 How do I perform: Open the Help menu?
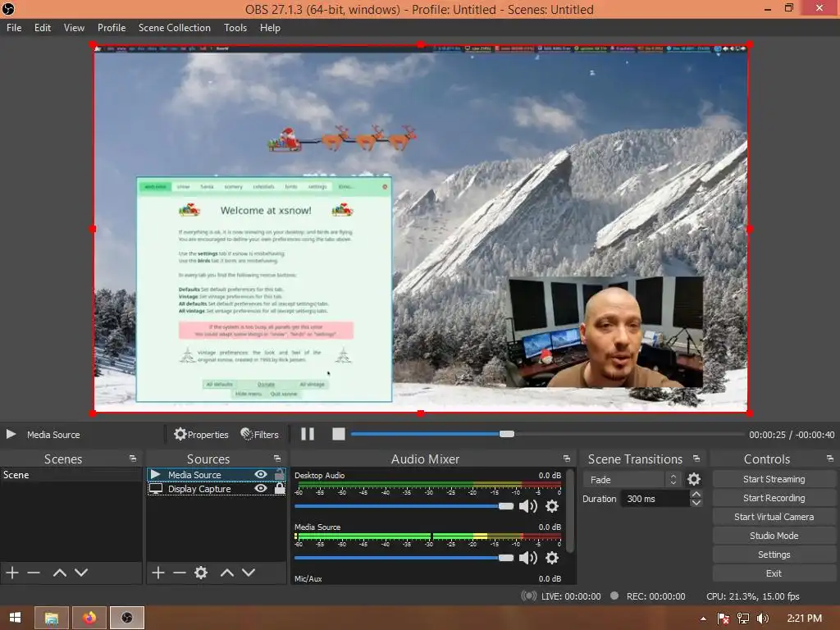point(270,28)
